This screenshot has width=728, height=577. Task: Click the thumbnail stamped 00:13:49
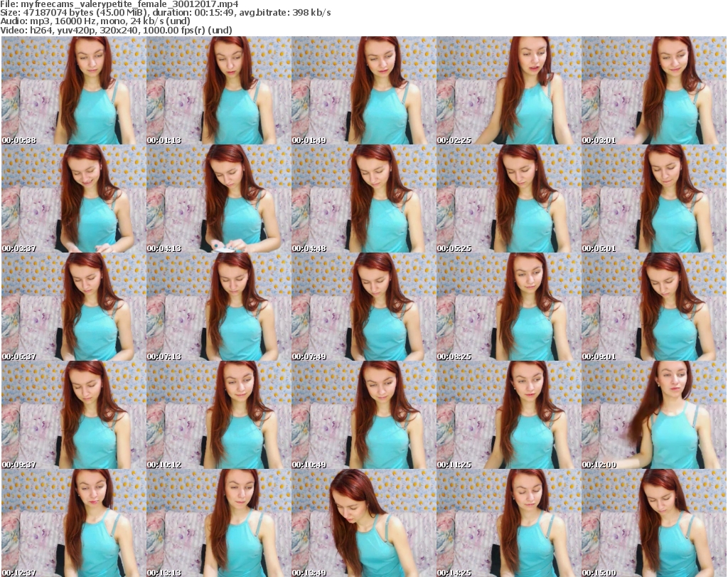tap(363, 523)
